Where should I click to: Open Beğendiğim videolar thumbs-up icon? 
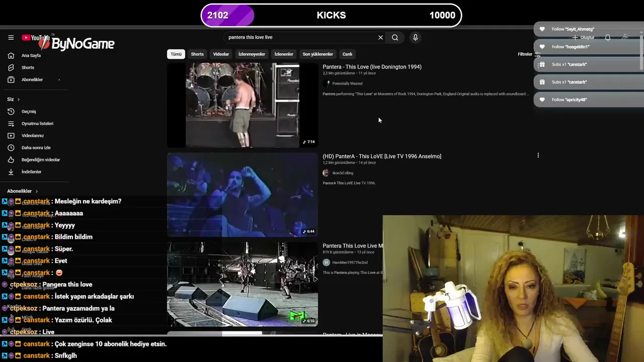click(11, 159)
